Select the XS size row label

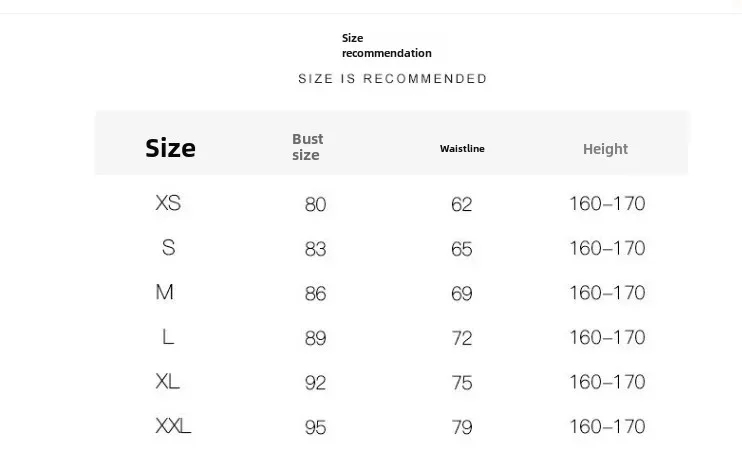pos(168,203)
